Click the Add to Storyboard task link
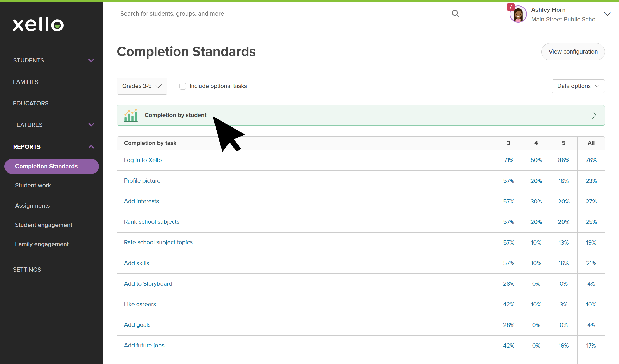The width and height of the screenshot is (619, 364). (148, 284)
